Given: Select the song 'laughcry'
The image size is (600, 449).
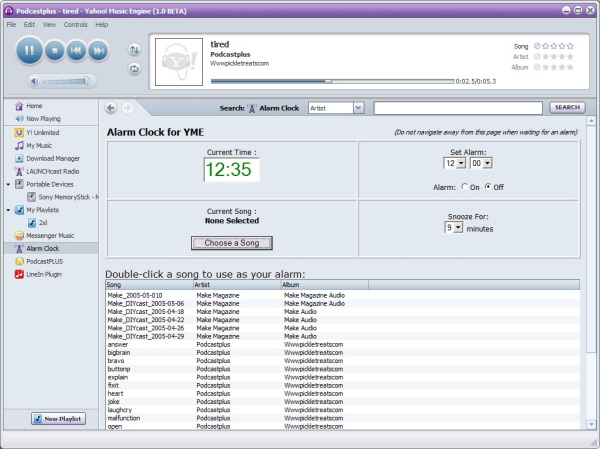Looking at the screenshot, I should pos(119,410).
